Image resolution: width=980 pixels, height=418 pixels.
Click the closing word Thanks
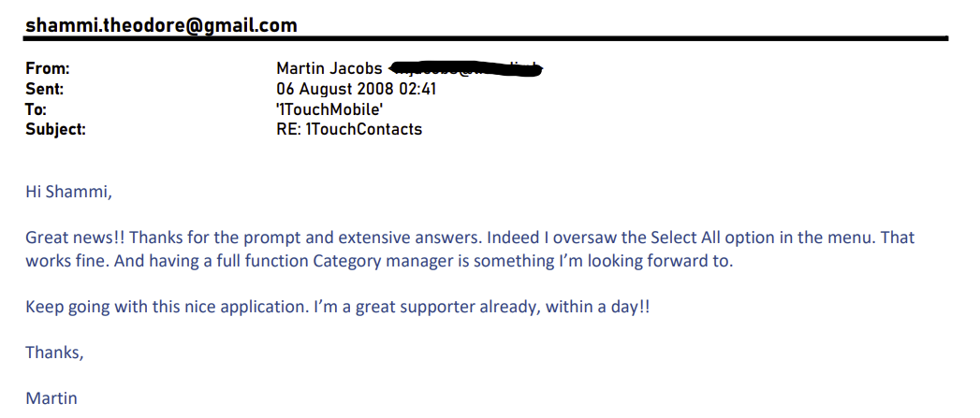pos(54,353)
